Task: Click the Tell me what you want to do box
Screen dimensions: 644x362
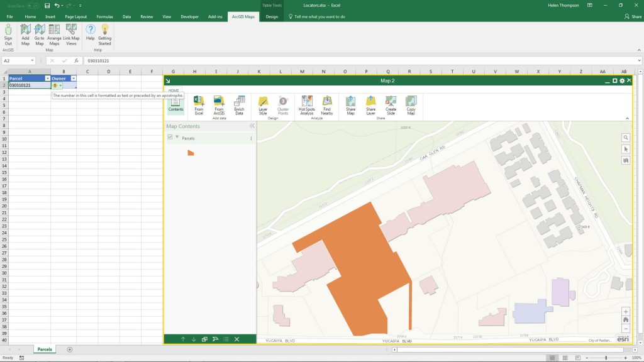Action: [317, 17]
